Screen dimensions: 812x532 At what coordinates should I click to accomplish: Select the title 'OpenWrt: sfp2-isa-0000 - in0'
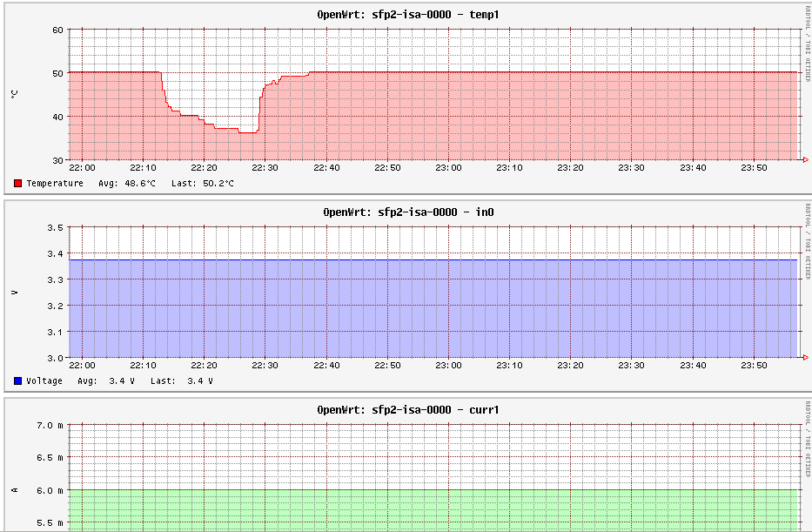408,212
